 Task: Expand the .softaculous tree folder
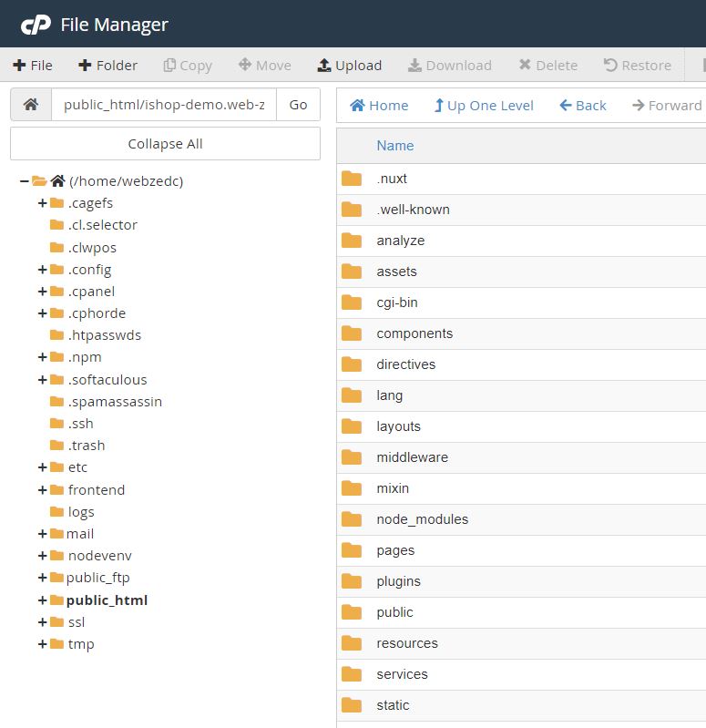click(x=43, y=380)
